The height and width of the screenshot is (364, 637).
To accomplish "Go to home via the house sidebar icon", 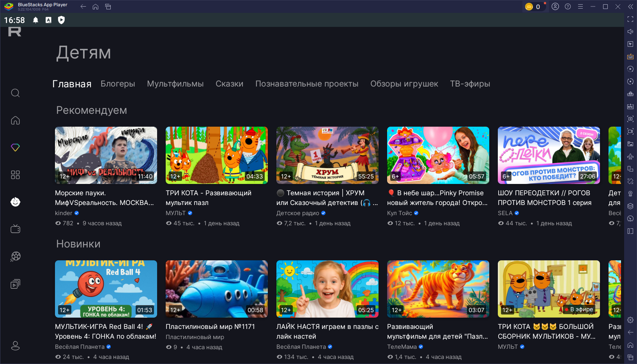I will point(15,120).
